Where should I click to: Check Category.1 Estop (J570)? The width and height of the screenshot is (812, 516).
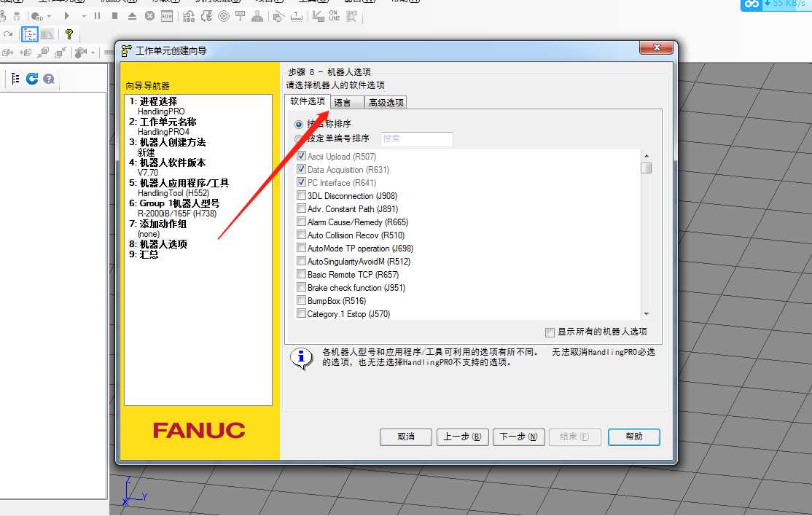coord(301,313)
